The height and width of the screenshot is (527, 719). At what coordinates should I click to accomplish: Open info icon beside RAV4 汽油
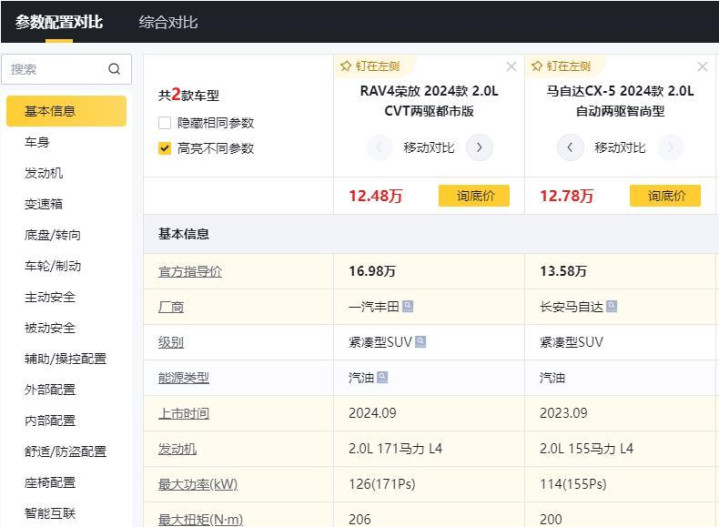coord(382,377)
